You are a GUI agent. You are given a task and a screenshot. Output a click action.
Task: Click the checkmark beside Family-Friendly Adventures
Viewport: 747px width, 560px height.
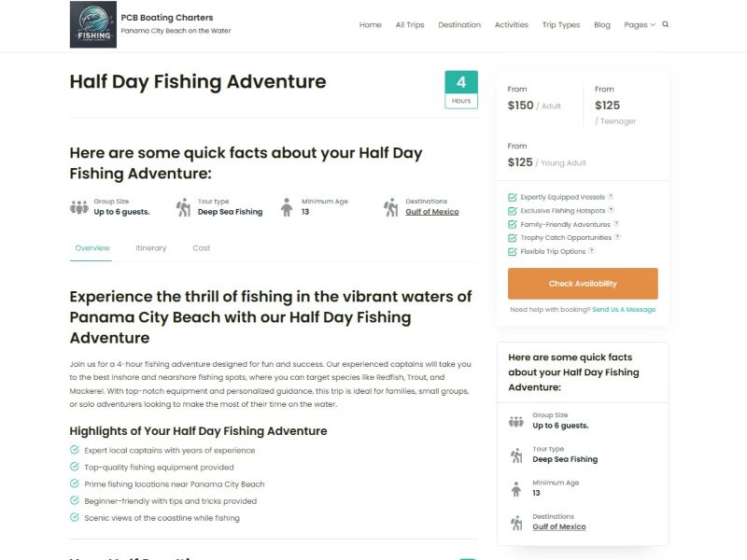point(512,224)
